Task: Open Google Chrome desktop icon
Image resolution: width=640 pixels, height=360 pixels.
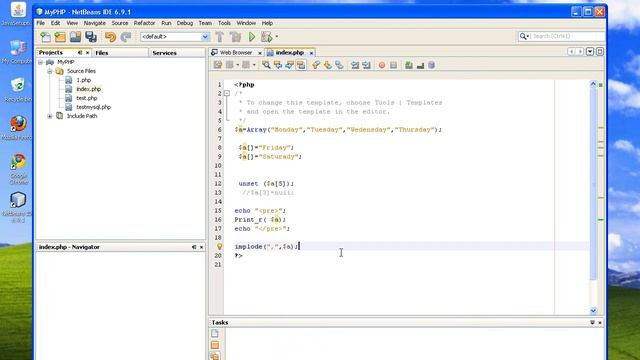Action: tap(18, 169)
